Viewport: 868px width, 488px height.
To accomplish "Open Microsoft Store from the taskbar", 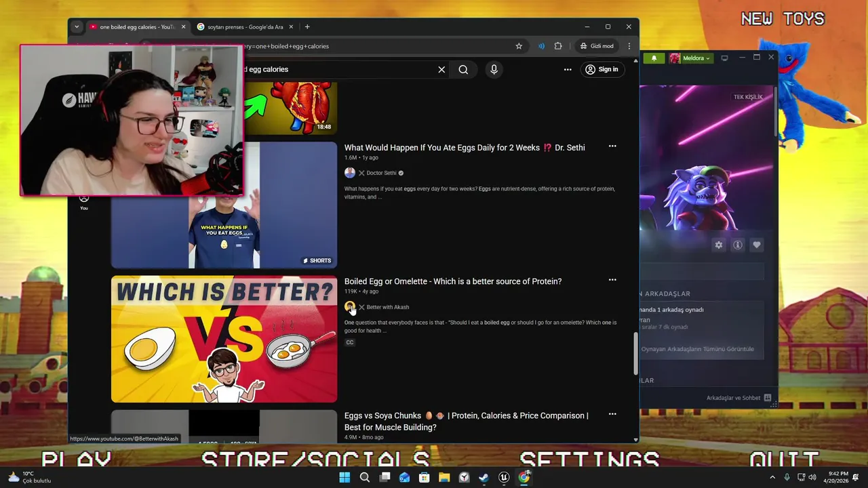I will 425,477.
